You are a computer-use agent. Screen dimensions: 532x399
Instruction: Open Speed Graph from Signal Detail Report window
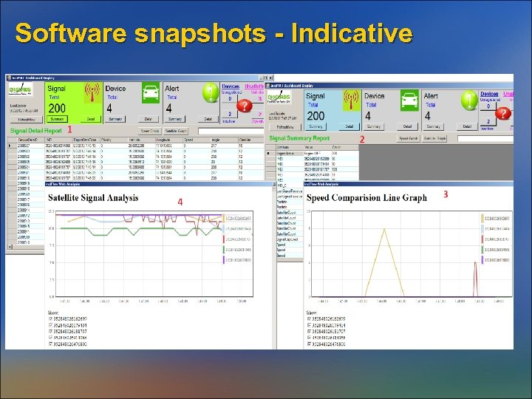point(150,131)
